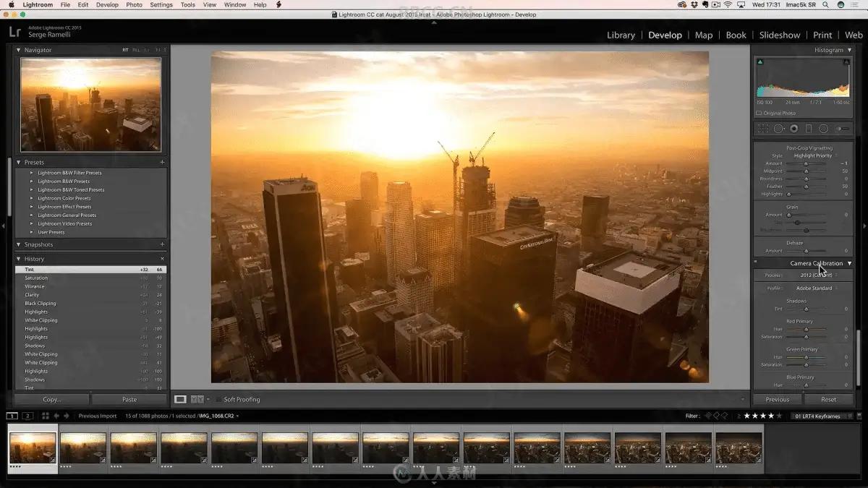Toggle the shadow clipping indicator in histogram
Image resolution: width=868 pixels, height=488 pixels.
click(760, 62)
